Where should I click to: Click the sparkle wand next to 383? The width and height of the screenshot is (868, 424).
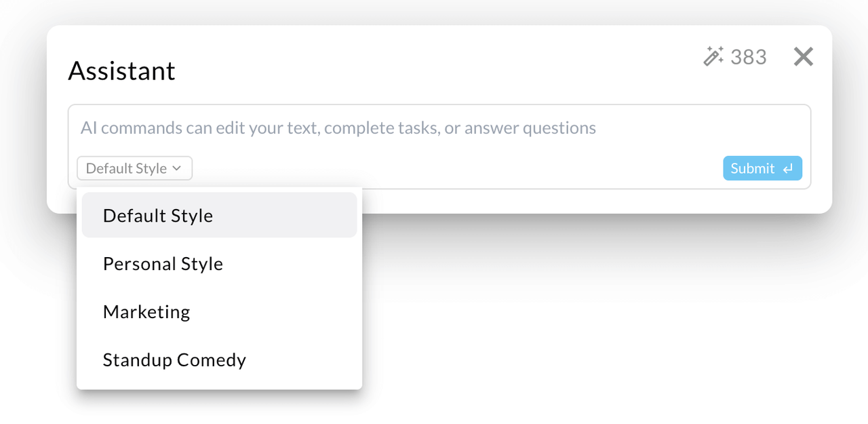point(713,56)
